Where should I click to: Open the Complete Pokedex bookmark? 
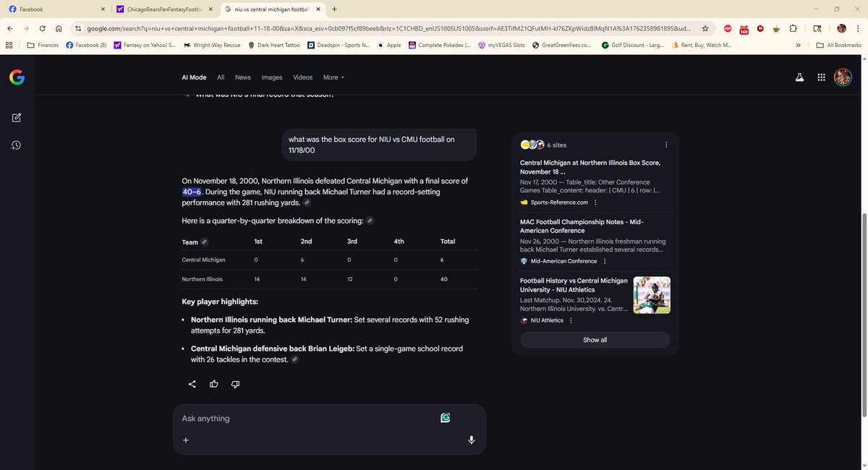439,45
